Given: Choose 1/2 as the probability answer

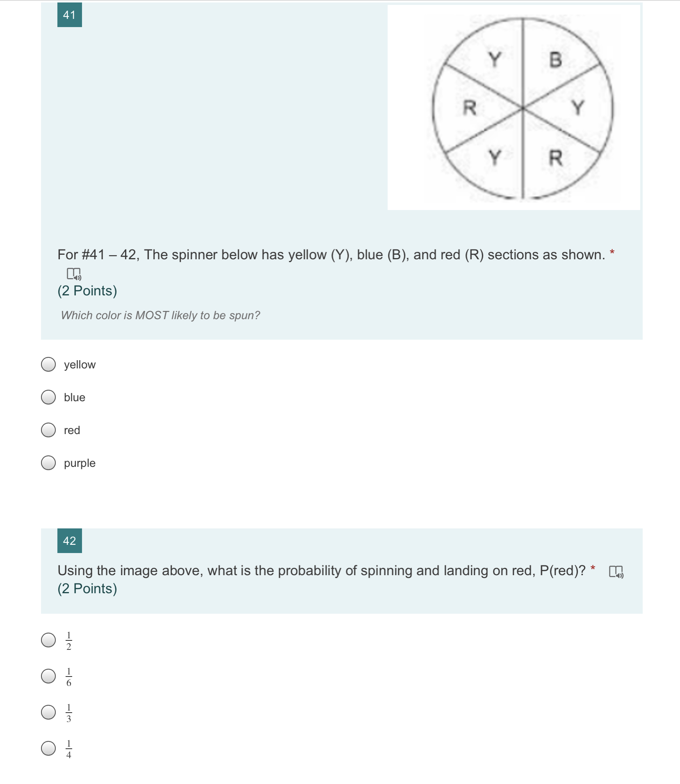Looking at the screenshot, I should (48, 639).
